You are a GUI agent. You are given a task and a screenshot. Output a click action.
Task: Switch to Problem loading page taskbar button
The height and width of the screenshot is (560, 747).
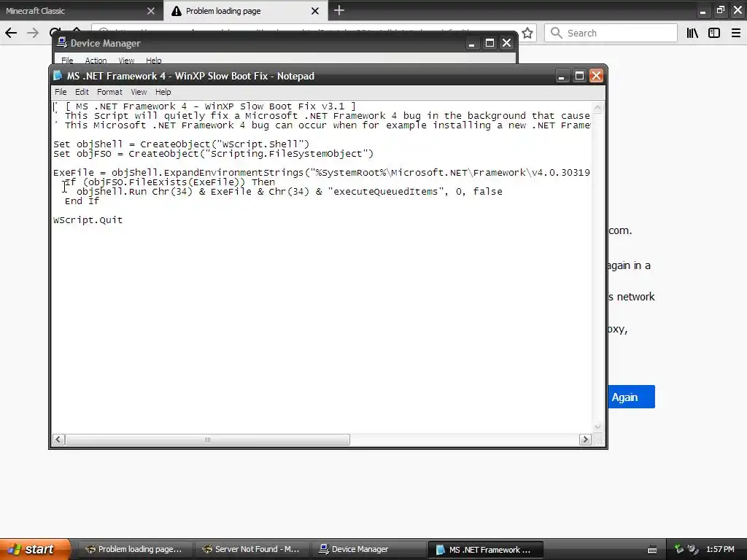point(134,549)
